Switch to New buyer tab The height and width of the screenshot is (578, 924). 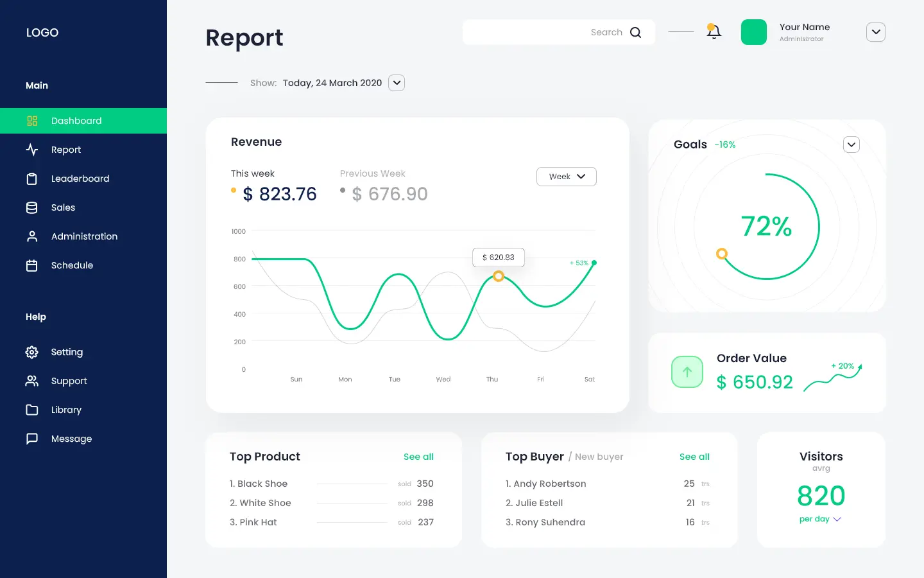point(599,457)
